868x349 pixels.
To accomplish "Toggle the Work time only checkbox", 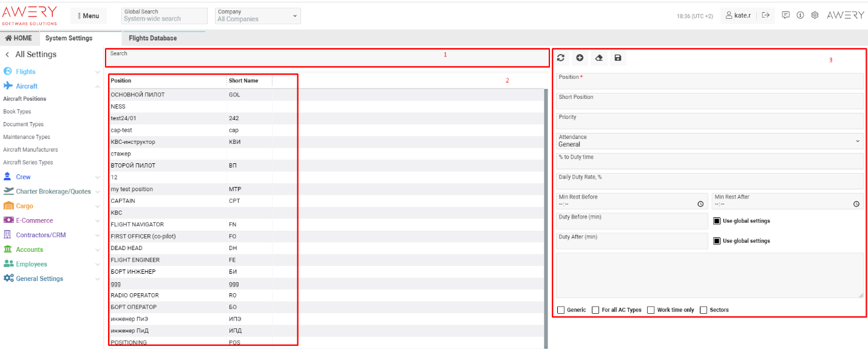I will (x=651, y=310).
